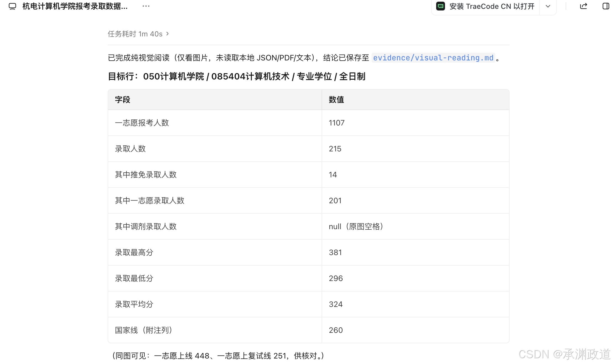Click the footnote about 一志愿上线 448
This screenshot has height=364, width=612.
coord(217,356)
